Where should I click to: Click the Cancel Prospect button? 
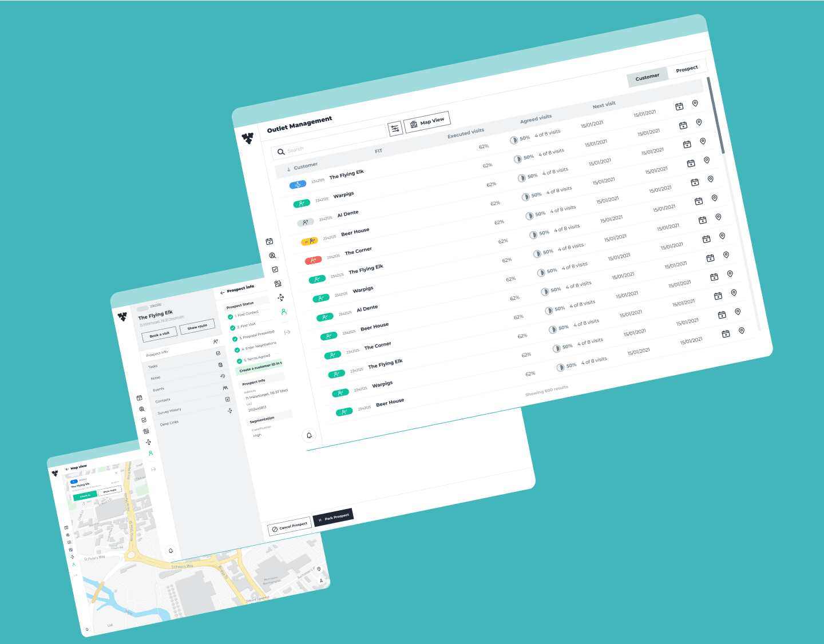pos(290,527)
